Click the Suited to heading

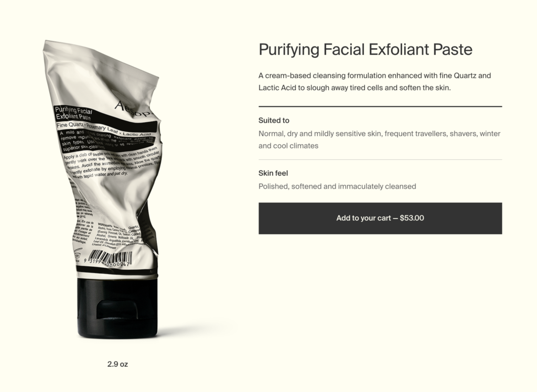[x=274, y=120]
